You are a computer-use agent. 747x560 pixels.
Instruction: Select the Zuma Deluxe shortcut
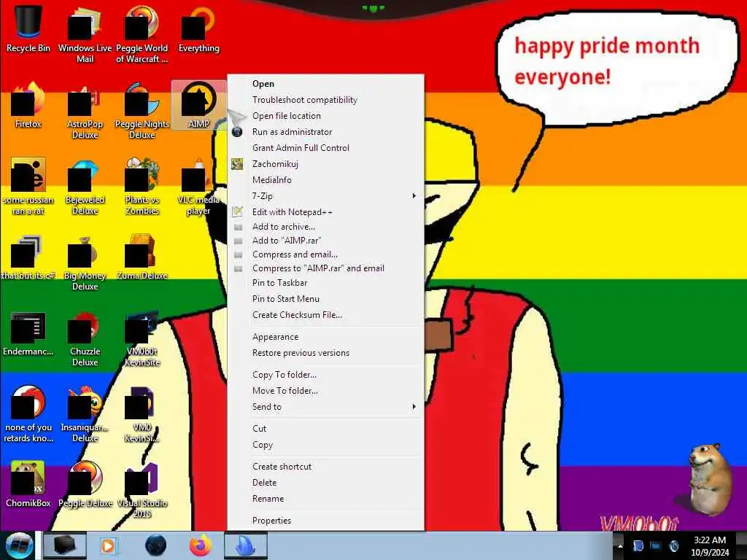point(142,257)
